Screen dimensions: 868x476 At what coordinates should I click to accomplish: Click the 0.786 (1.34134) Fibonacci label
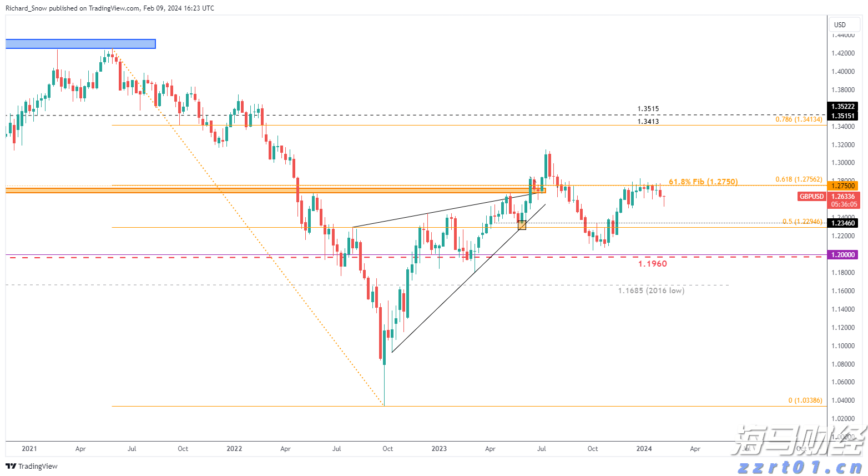point(798,119)
